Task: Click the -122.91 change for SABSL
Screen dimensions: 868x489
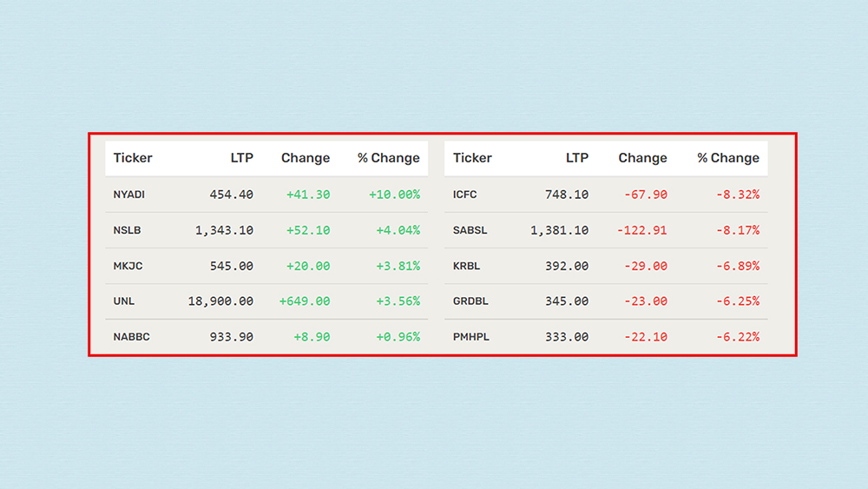Action: (642, 230)
